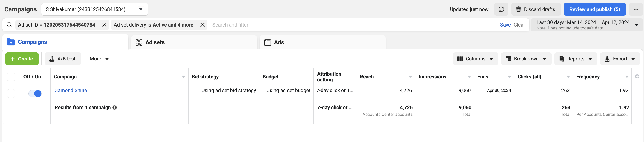Screen dimensions: 644x142
Task: Click the add column plus icon
Action: tap(637, 76)
